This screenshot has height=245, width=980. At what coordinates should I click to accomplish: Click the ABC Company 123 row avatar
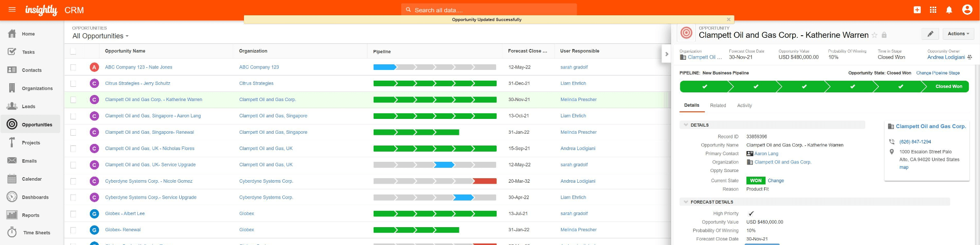[94, 67]
